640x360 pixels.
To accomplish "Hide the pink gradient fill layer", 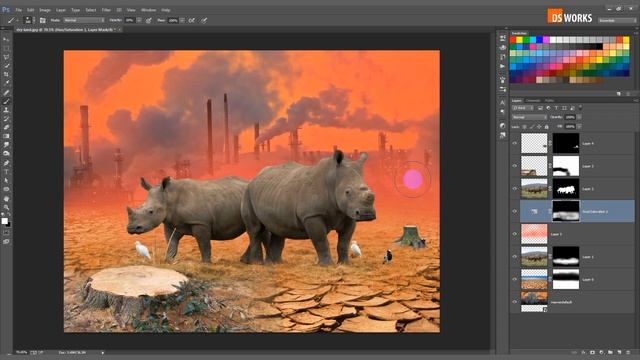I will click(514, 234).
